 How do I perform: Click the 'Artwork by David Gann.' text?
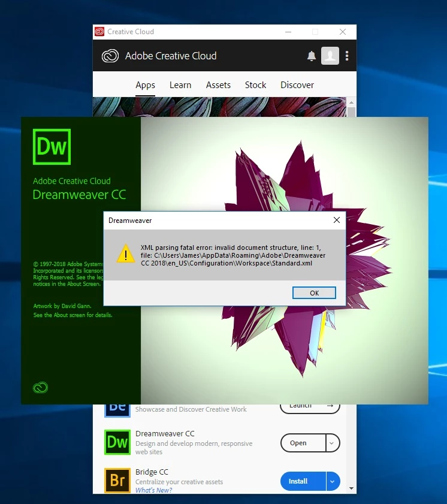point(62,306)
